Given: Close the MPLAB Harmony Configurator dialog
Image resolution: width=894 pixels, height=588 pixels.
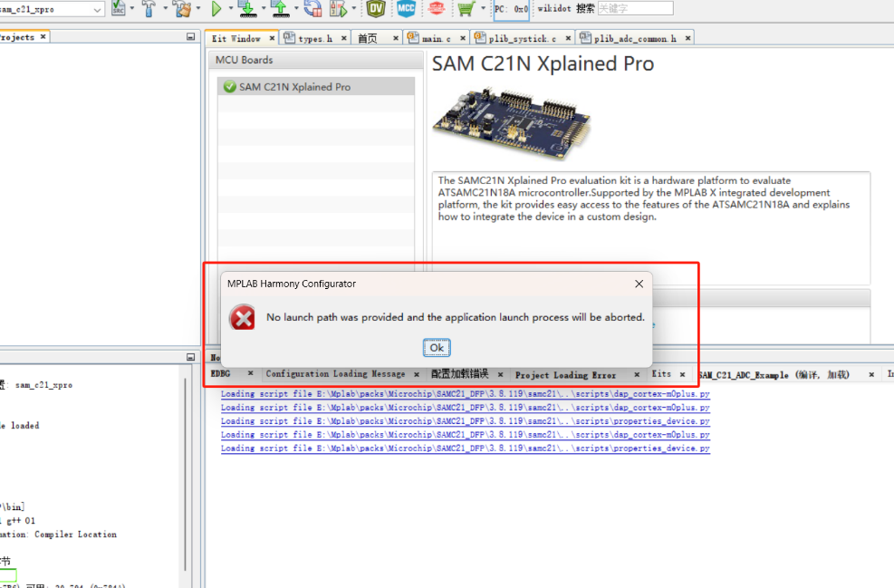Looking at the screenshot, I should pyautogui.click(x=639, y=284).
